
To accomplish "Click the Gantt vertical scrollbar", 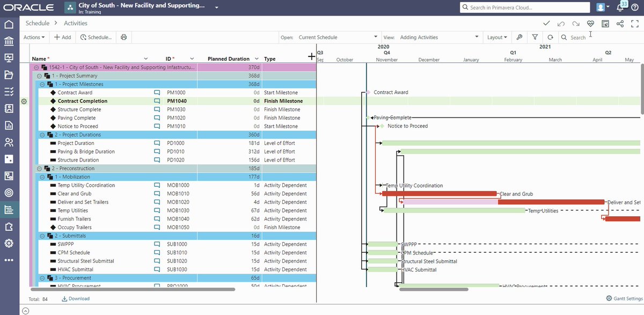I will coord(642,90).
